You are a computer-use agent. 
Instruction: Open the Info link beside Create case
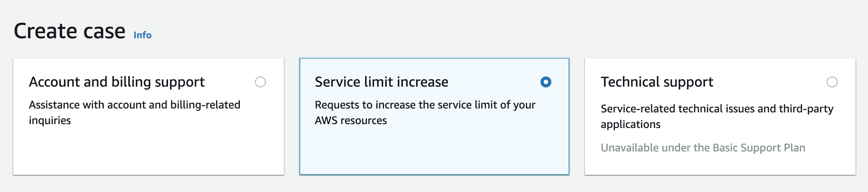point(142,35)
